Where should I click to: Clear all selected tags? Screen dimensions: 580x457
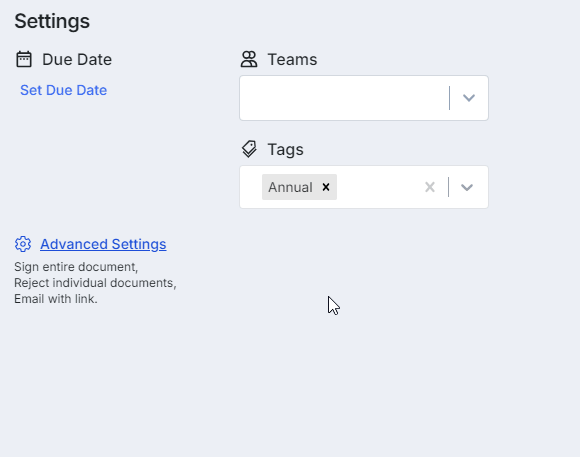430,187
